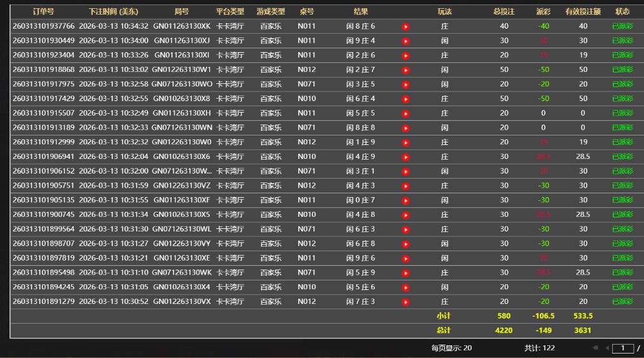This screenshot has width=644, height=358.
Task: Open replay icon for round GN012263130VZ
Action: coord(406,186)
